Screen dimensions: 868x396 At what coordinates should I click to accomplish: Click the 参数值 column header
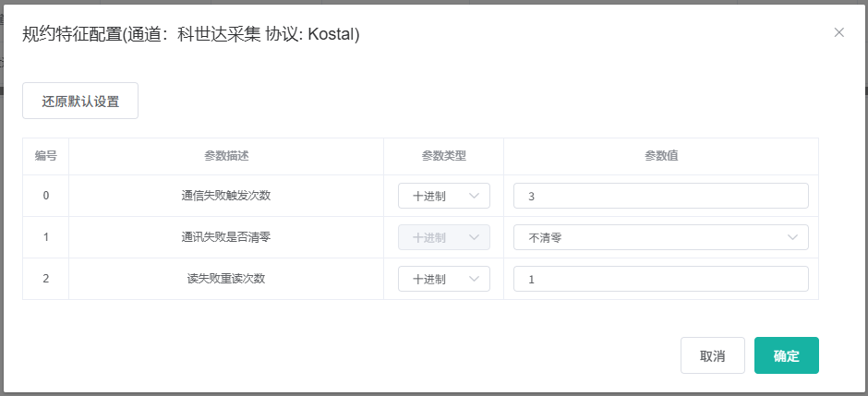(660, 156)
